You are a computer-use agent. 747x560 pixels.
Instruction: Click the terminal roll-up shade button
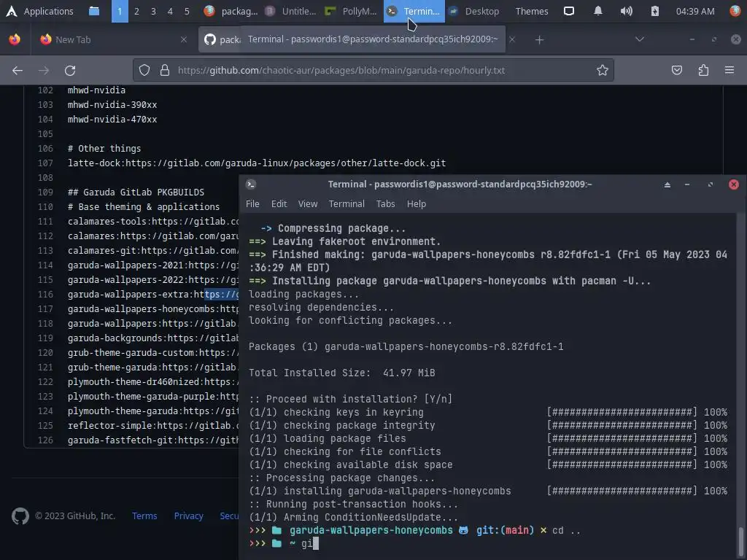[667, 184]
